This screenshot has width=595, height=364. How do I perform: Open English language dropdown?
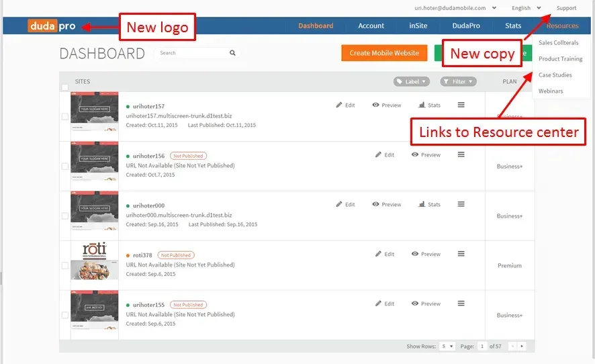(526, 8)
